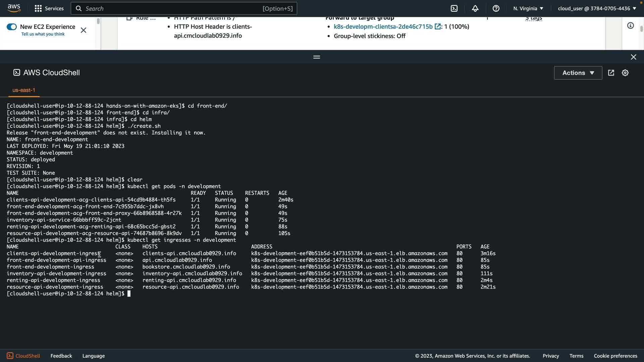
Task: Expand the N. Virginia region dropdown
Action: tap(528, 8)
